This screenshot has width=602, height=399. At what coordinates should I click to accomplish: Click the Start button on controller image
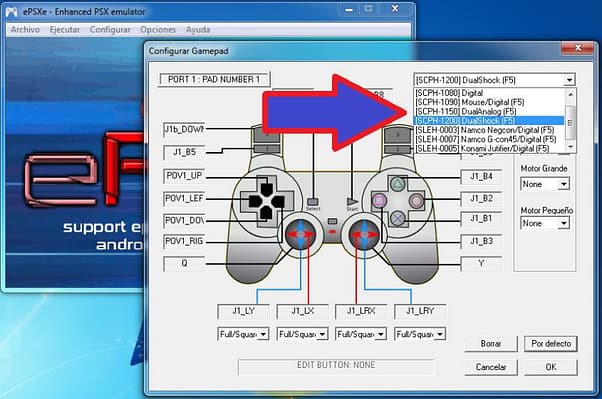pos(352,202)
